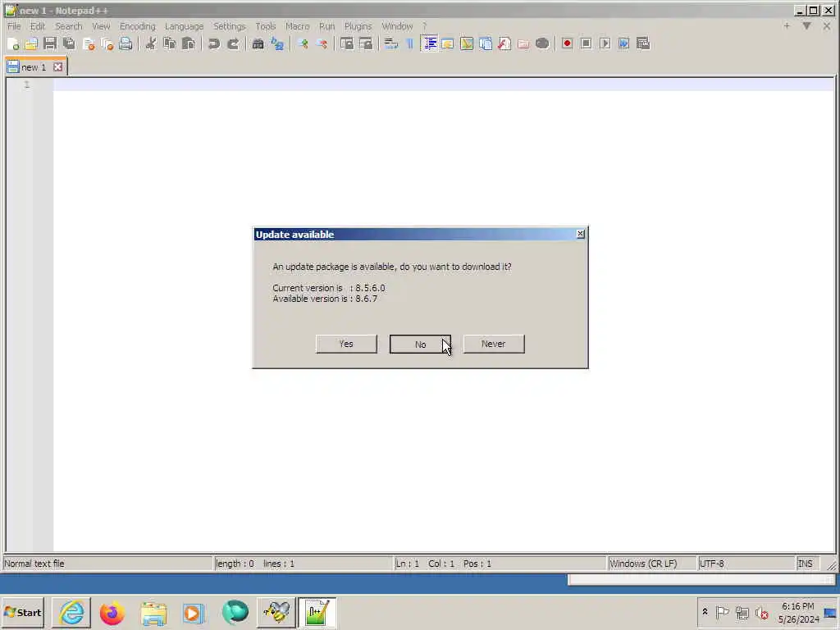Select the 'new 1' document tab
This screenshot has height=630, width=840.
pos(33,67)
